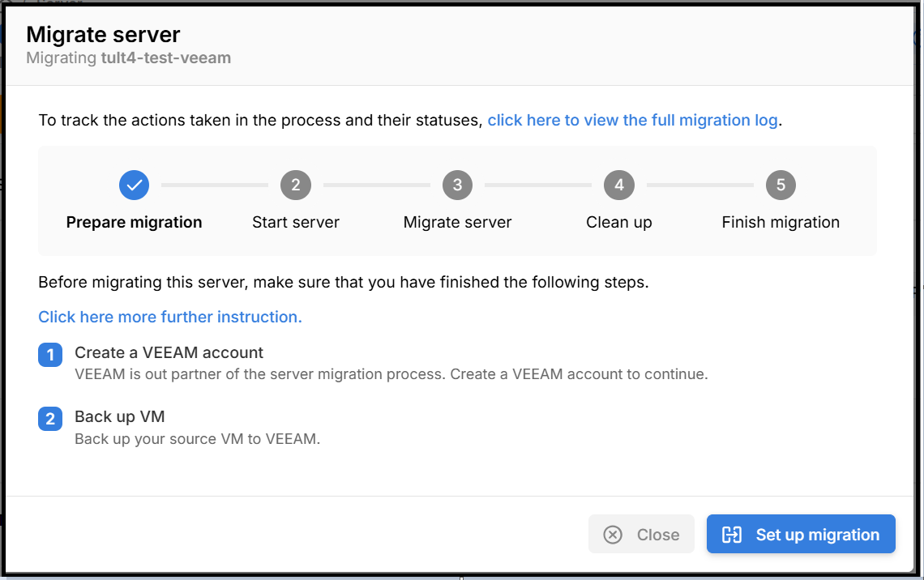This screenshot has width=924, height=580.
Task: Click step 4 Clean up circle
Action: [619, 186]
